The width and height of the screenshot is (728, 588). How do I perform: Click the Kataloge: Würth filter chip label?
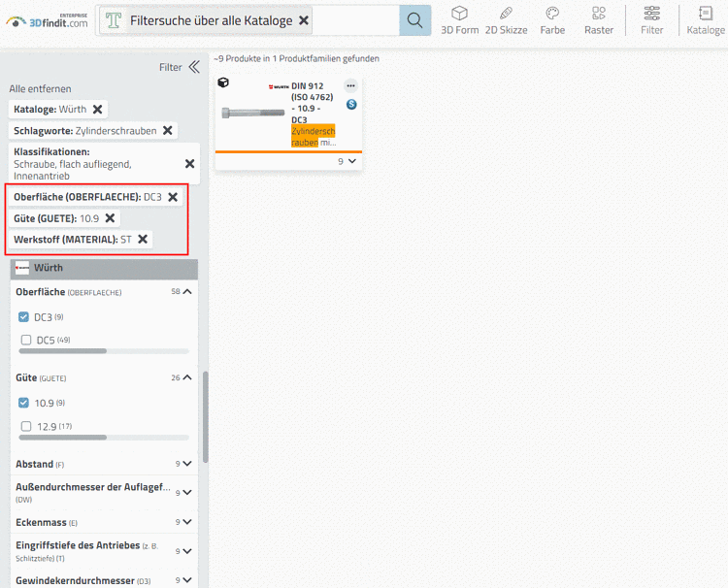[50, 109]
